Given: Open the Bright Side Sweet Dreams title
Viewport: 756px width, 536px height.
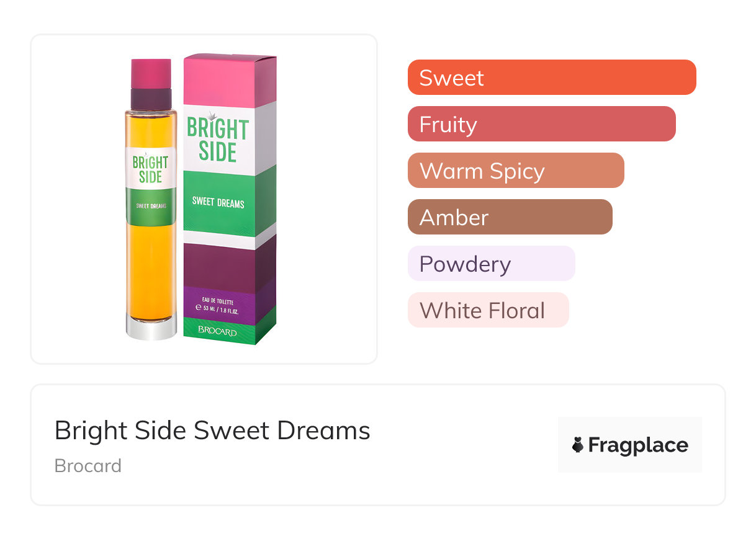Looking at the screenshot, I should click(x=212, y=431).
